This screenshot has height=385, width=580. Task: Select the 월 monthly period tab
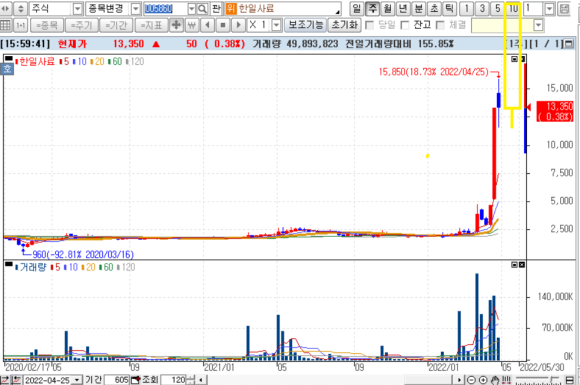point(387,9)
